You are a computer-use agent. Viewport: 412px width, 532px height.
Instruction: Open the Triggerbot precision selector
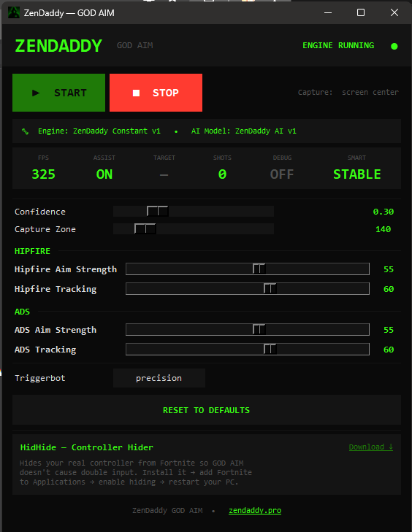(x=159, y=378)
